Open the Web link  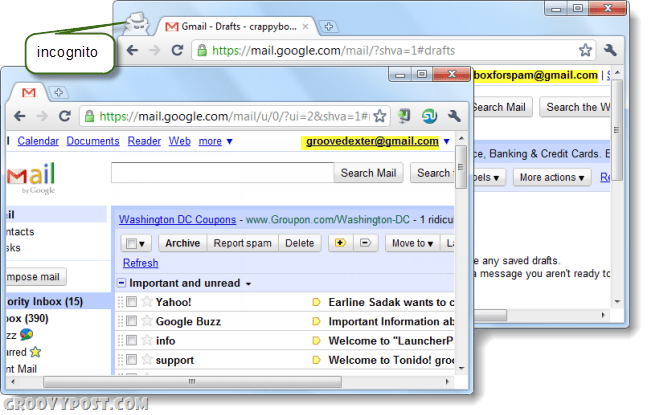[179, 141]
